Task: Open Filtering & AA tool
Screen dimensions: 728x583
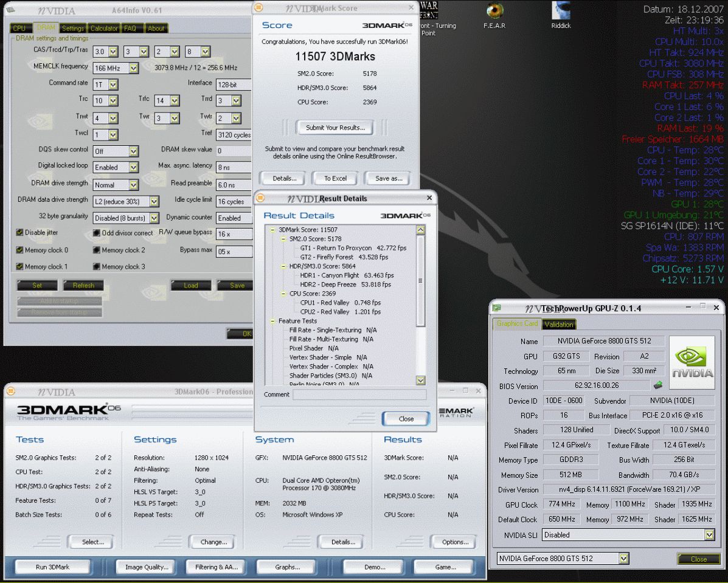Action: point(217,567)
